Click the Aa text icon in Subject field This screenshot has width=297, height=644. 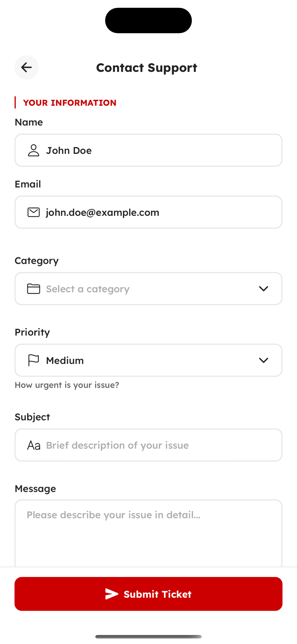[x=34, y=445]
